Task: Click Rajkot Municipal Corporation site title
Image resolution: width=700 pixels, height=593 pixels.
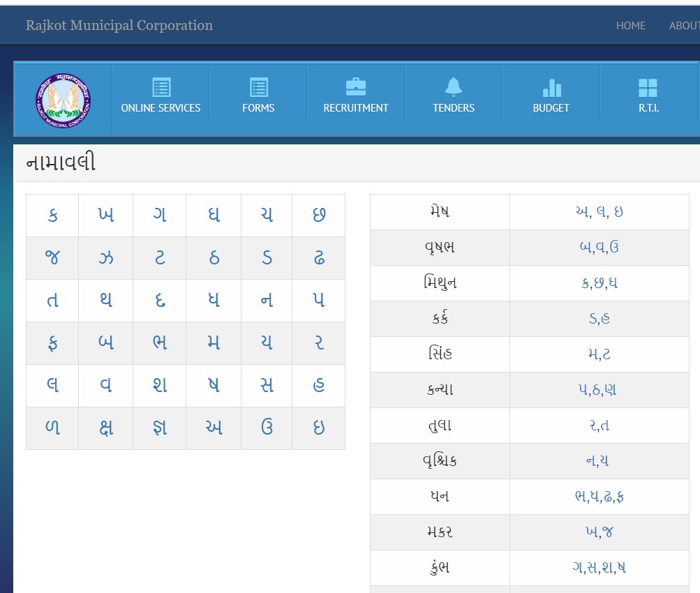Action: [x=119, y=25]
